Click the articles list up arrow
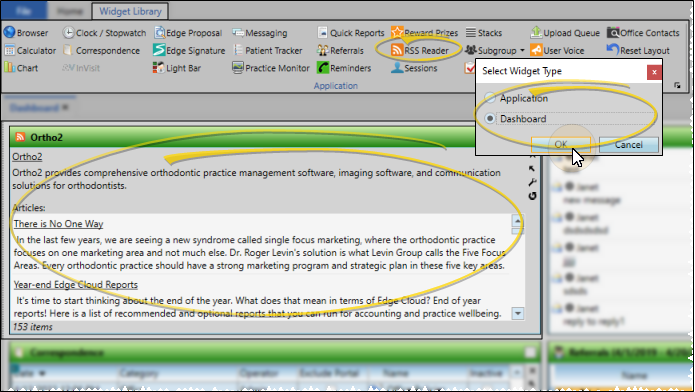The height and width of the screenshot is (392, 695). tap(518, 220)
